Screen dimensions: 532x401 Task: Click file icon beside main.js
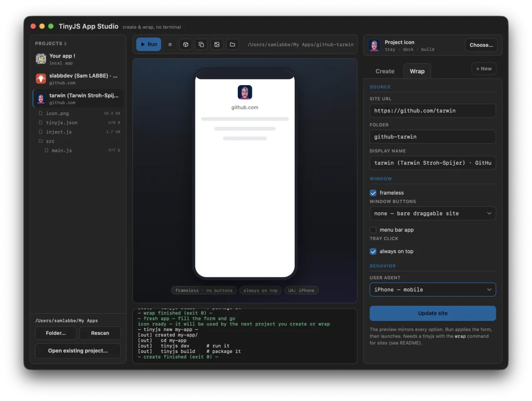(x=47, y=150)
